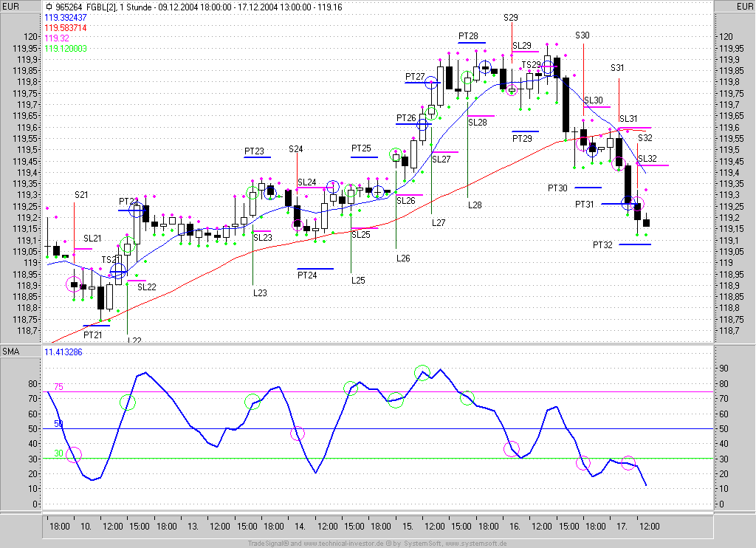Select the chart title '965264 FGBL[2], 1 Stunde'
The width and height of the screenshot is (756, 548).
coord(103,7)
